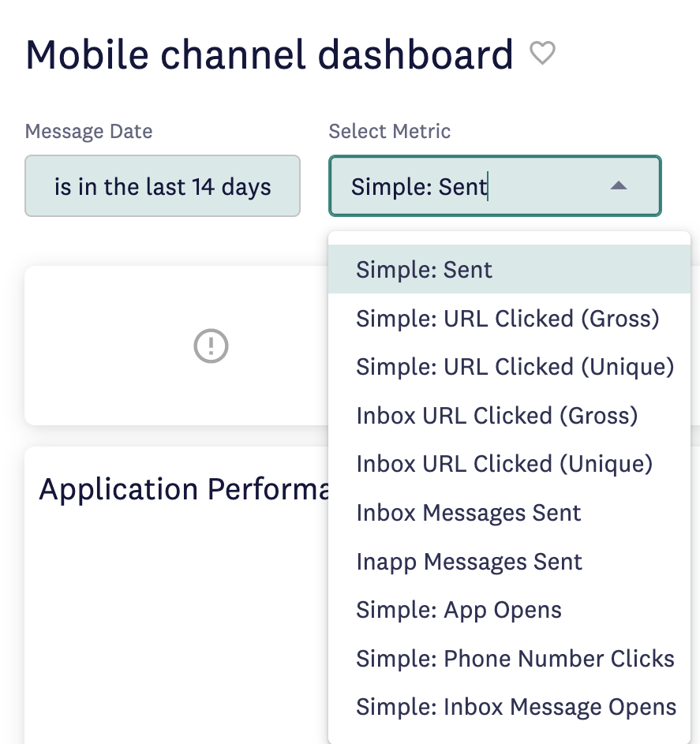Click the Mobile channel dashboard title
This screenshot has height=744, width=700.
[269, 54]
